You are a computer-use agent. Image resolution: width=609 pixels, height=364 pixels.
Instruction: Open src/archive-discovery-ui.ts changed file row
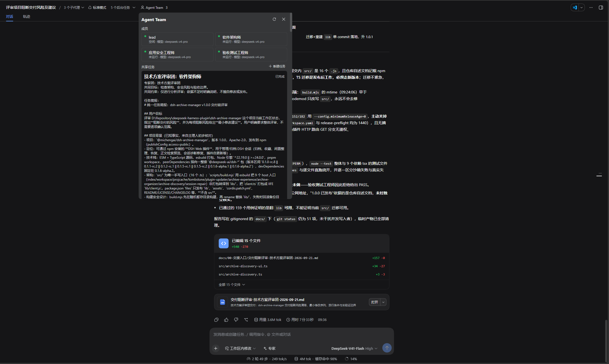[301, 266]
